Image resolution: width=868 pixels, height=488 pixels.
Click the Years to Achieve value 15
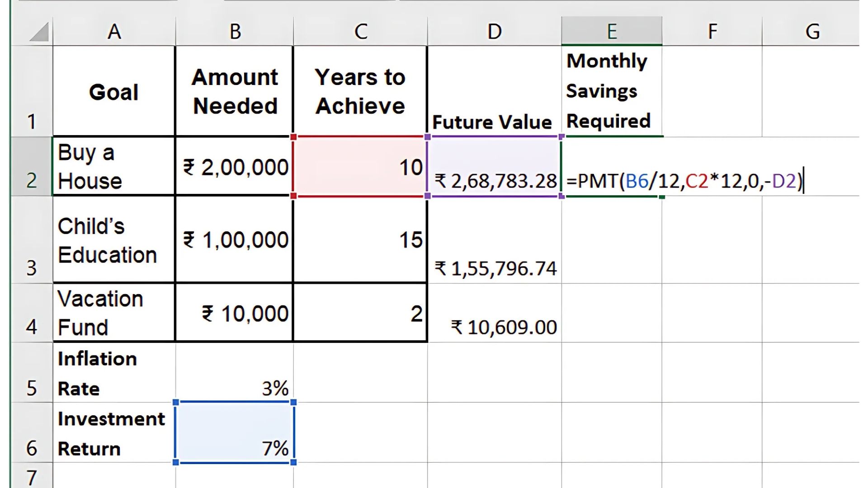coord(360,240)
